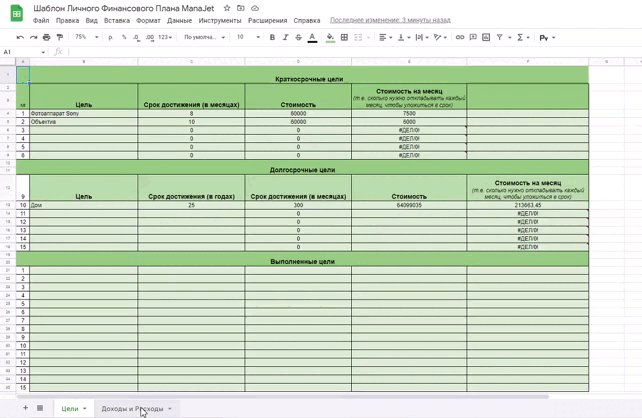Open the Вид menu
Image resolution: width=642 pixels, height=418 pixels.
91,20
